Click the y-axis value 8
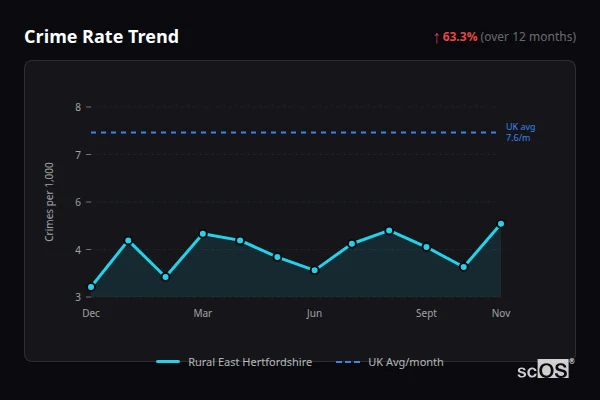600x400 pixels. pos(78,107)
